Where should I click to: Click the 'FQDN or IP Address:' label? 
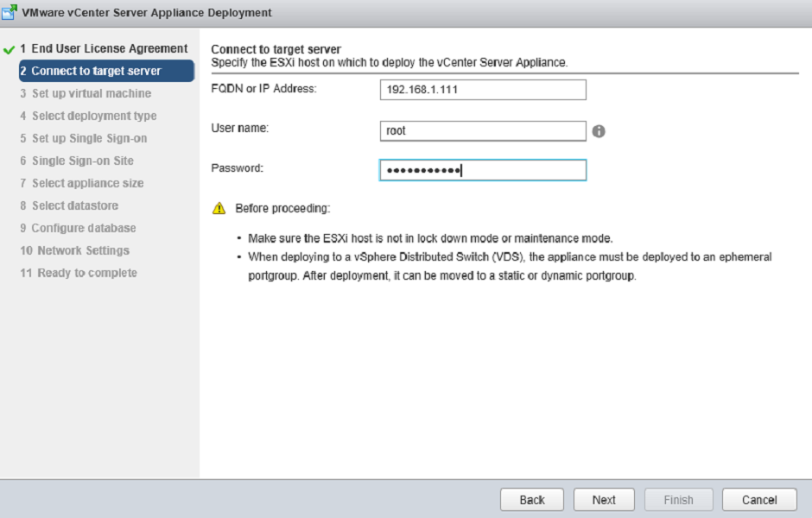coord(263,88)
